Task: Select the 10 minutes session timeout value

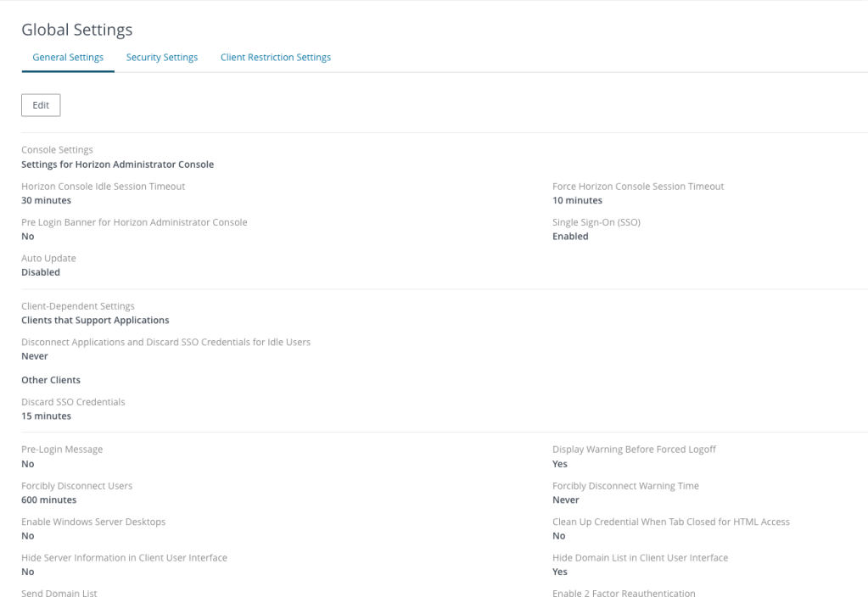Action: point(577,201)
